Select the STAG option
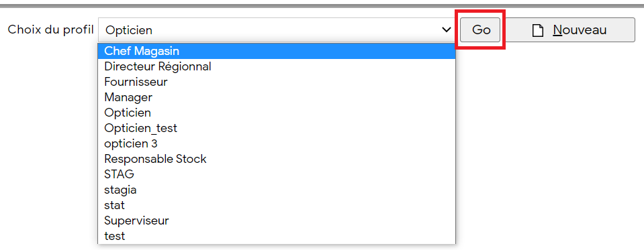This screenshot has width=644, height=250. coord(277,174)
